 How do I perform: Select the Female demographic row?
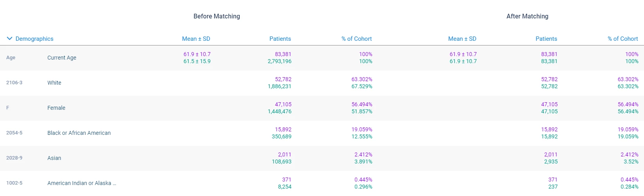tap(56, 108)
